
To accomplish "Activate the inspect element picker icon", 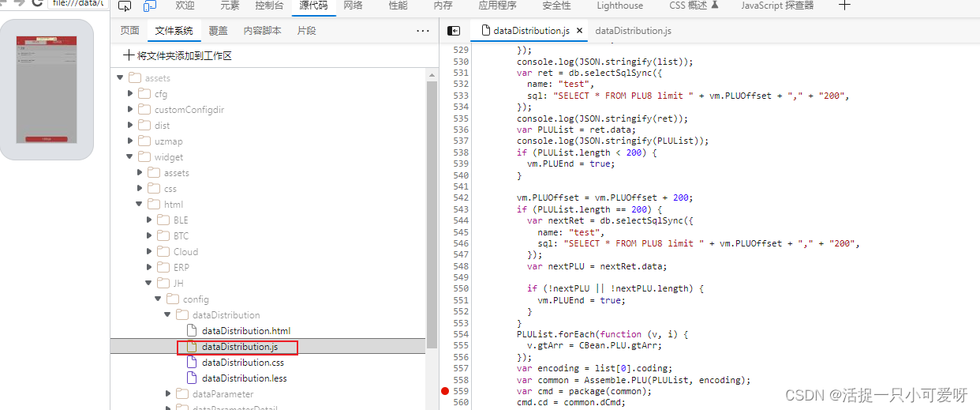I will point(125,6).
